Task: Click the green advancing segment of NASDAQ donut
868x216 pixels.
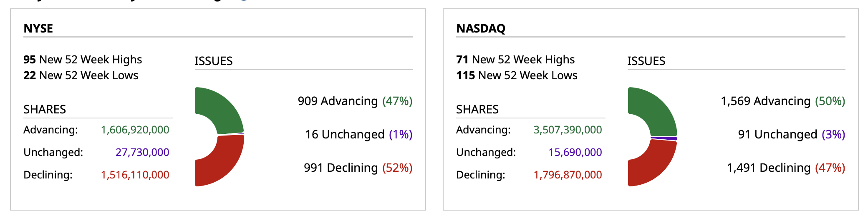Action: pyautogui.click(x=656, y=109)
